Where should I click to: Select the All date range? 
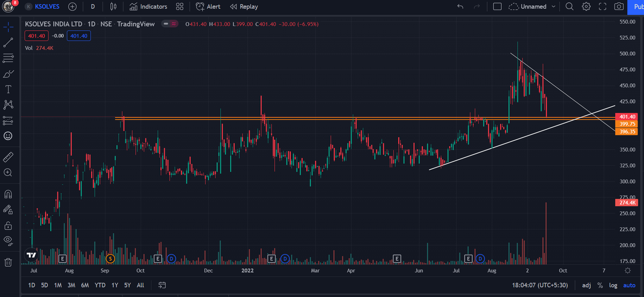click(141, 285)
